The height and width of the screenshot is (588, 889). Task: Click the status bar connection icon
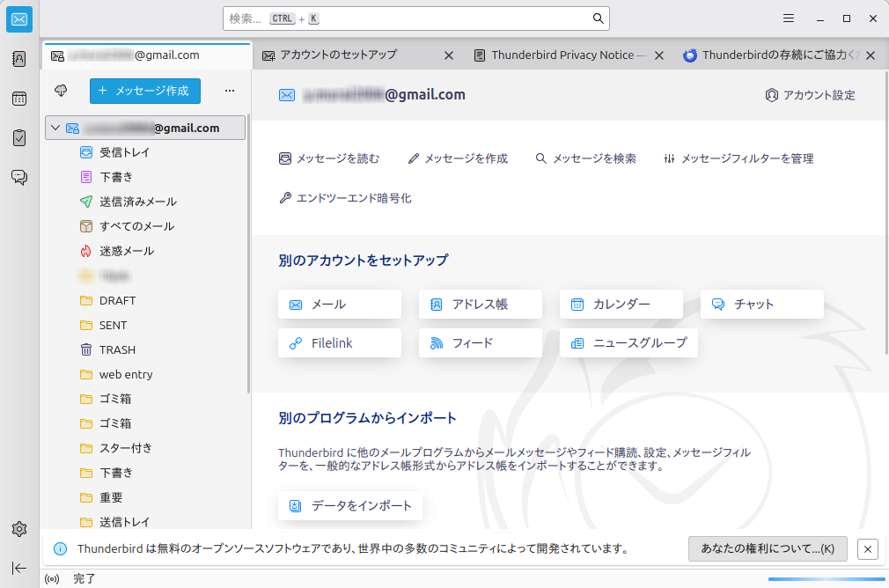[x=52, y=579]
